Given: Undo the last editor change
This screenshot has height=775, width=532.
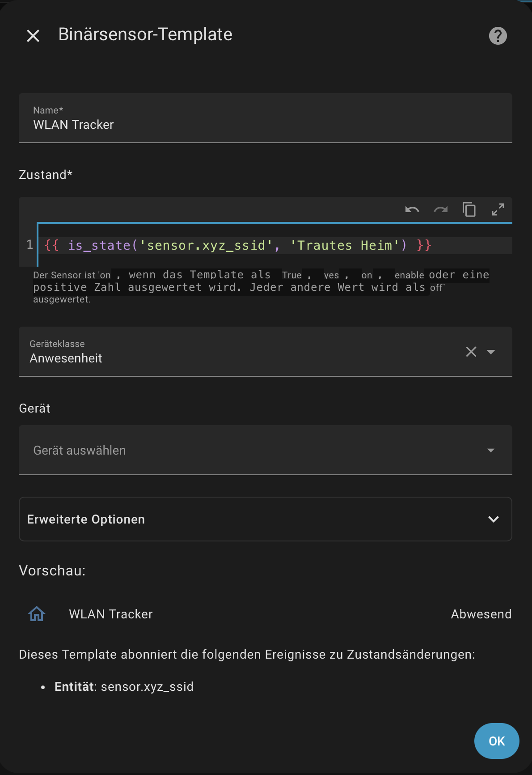Looking at the screenshot, I should pyautogui.click(x=412, y=209).
